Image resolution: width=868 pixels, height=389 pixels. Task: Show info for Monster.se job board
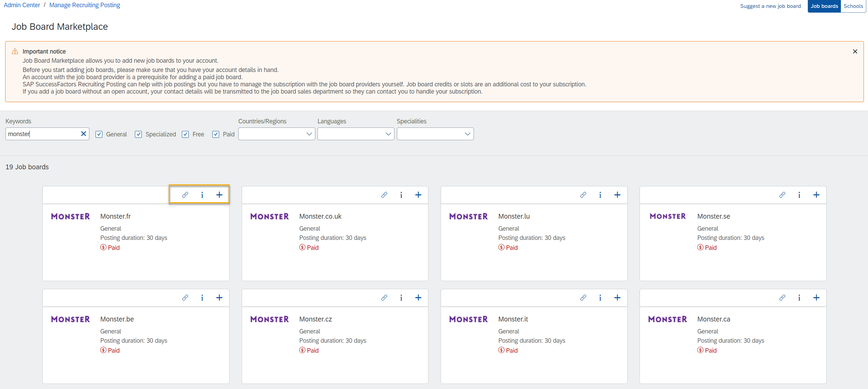tap(799, 195)
